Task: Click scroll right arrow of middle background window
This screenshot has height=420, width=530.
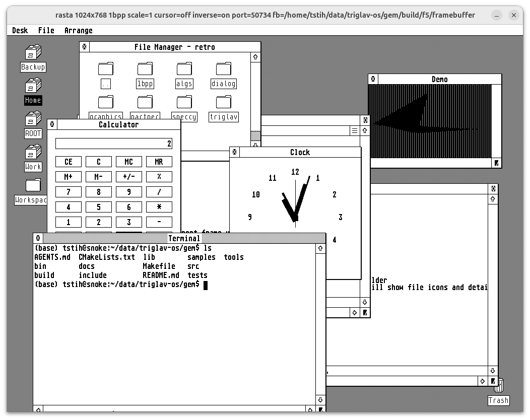Action: coord(355,313)
